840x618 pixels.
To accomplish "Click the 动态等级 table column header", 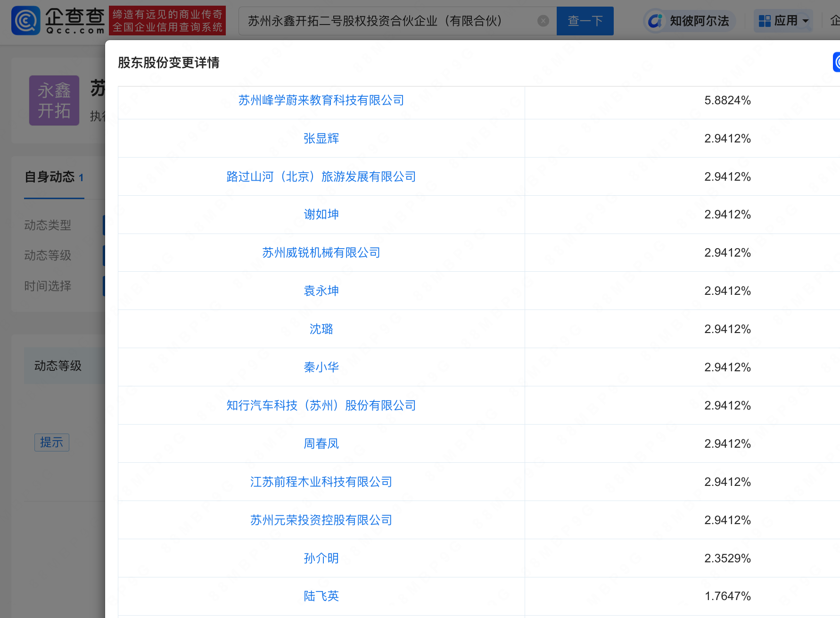I will (58, 366).
